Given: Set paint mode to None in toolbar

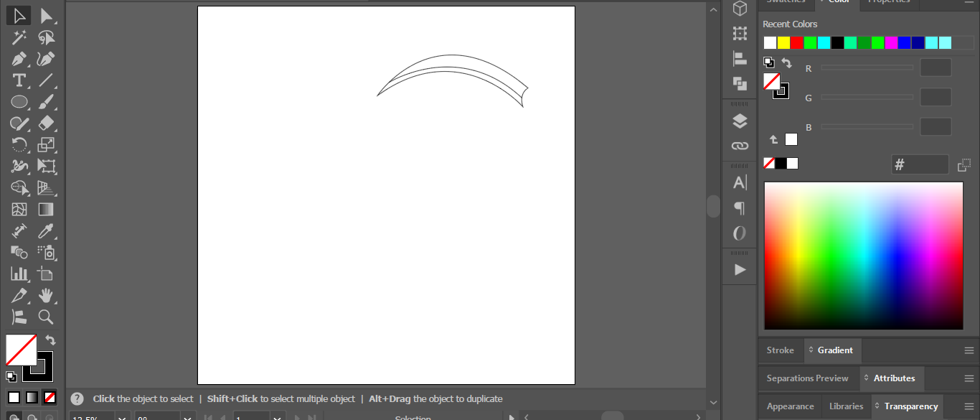Looking at the screenshot, I should point(50,397).
